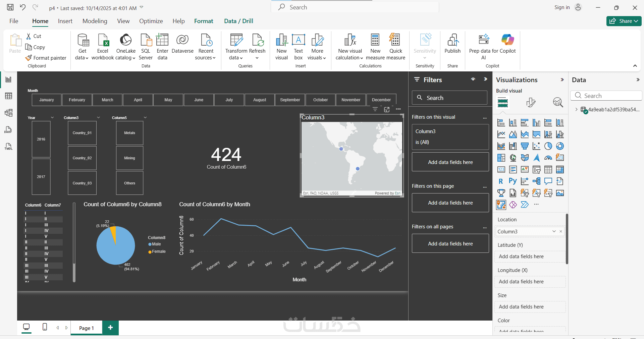644x339 pixels.
Task: Expand the dataset table in Data pane
Action: (x=576, y=109)
